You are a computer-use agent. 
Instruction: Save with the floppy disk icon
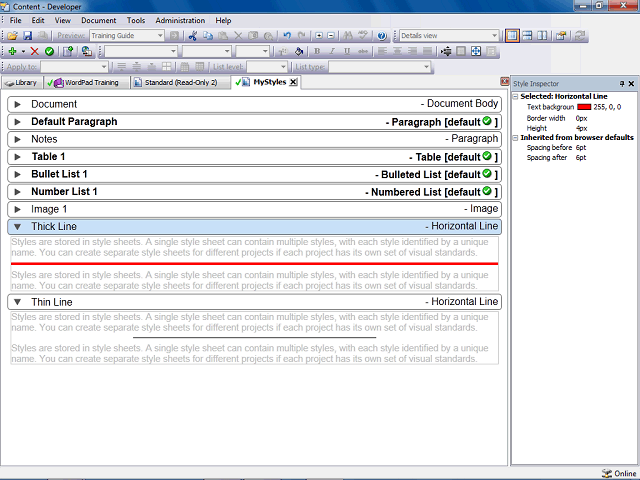27,36
